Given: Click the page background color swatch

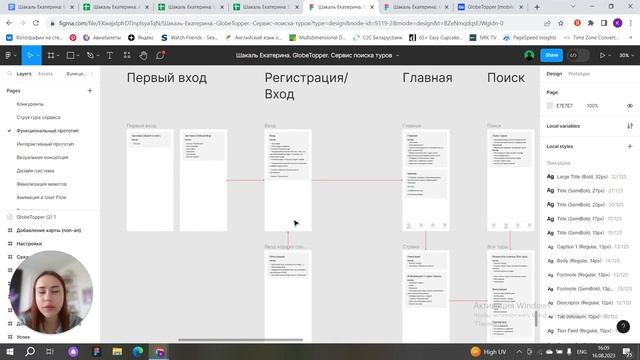Looking at the screenshot, I should 550,106.
